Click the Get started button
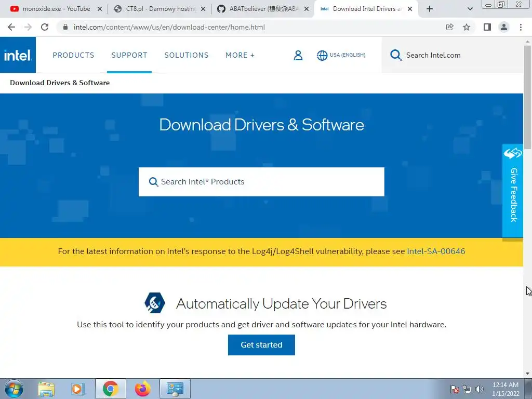The image size is (532, 399). coord(261,345)
